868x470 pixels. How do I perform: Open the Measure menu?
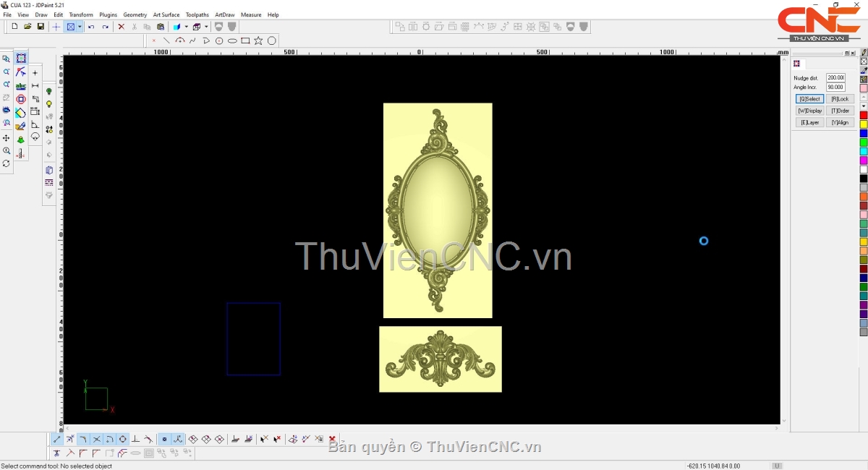[x=251, y=14]
